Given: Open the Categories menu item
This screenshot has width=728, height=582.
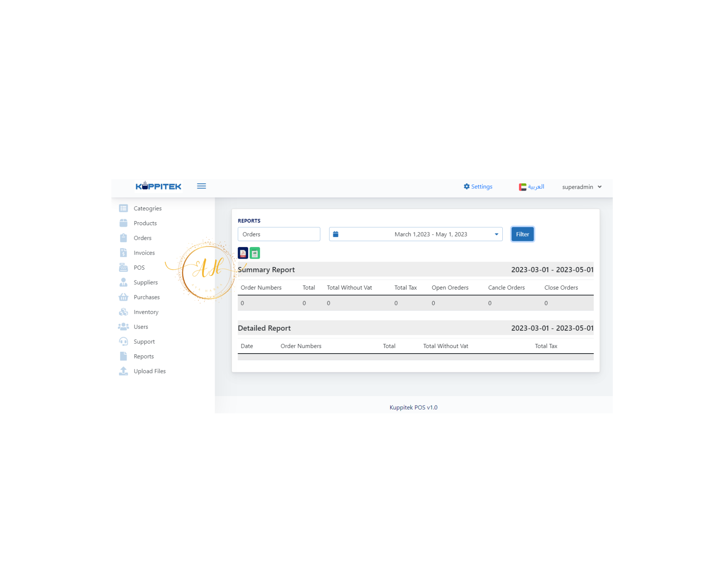Looking at the screenshot, I should tap(147, 208).
